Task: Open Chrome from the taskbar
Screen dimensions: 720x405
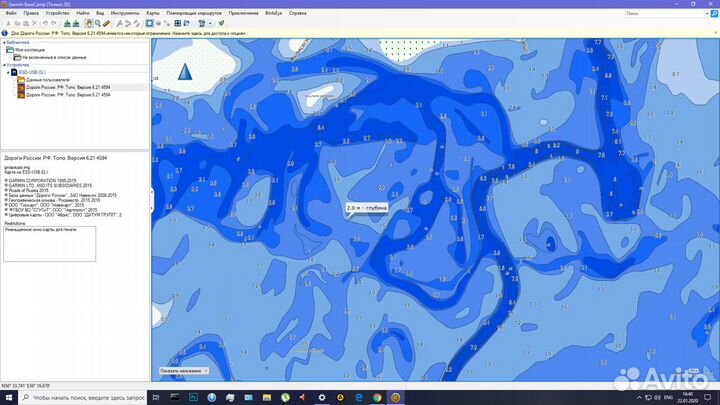Action: coord(377,397)
